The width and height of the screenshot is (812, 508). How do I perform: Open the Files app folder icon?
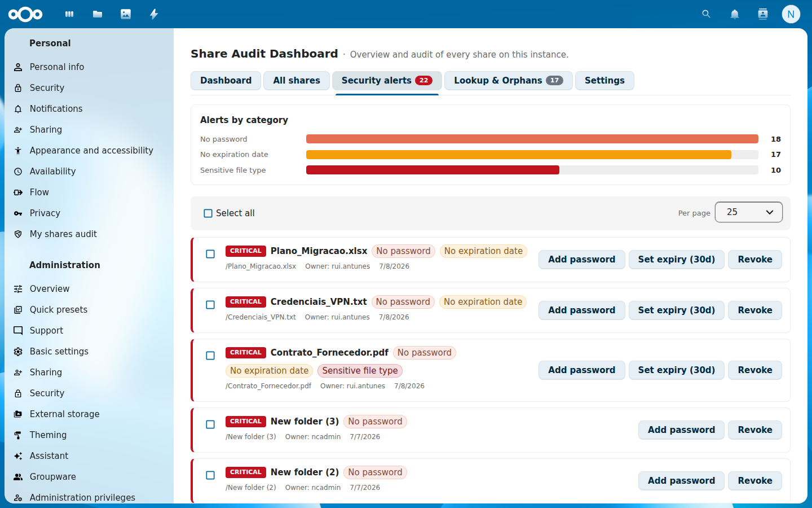98,14
